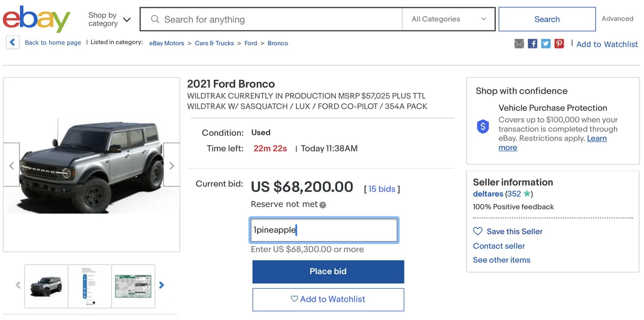
Task: Select the green window sticker thumbnail
Action: (133, 286)
